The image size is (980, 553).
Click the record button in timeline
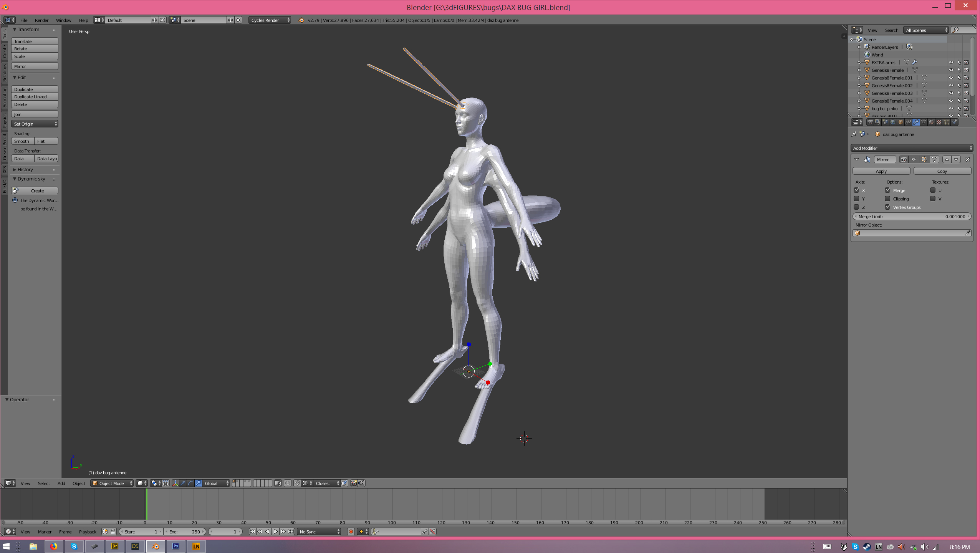pos(351,531)
